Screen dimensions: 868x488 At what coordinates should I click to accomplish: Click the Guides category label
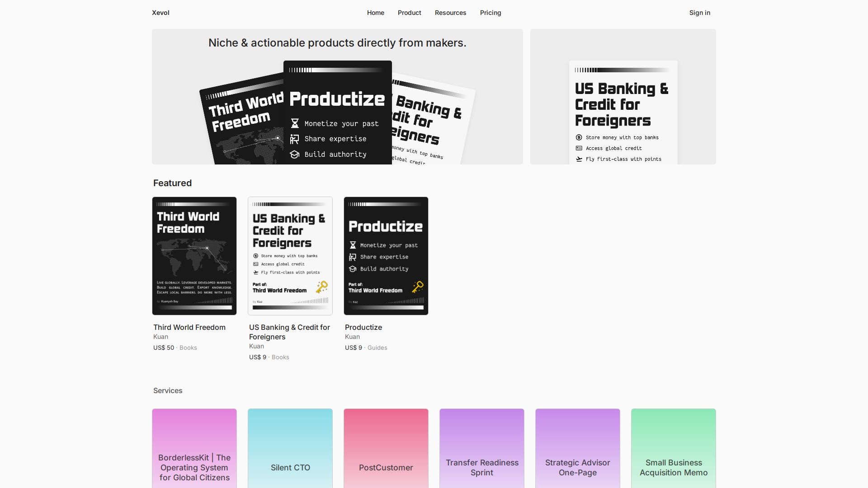pyautogui.click(x=377, y=347)
